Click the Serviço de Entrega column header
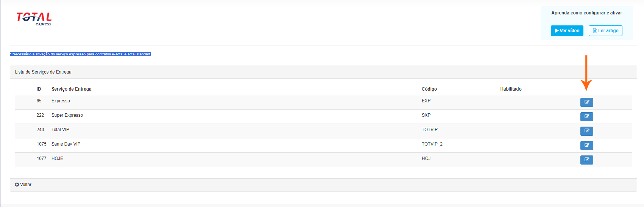644x207 pixels. click(72, 89)
